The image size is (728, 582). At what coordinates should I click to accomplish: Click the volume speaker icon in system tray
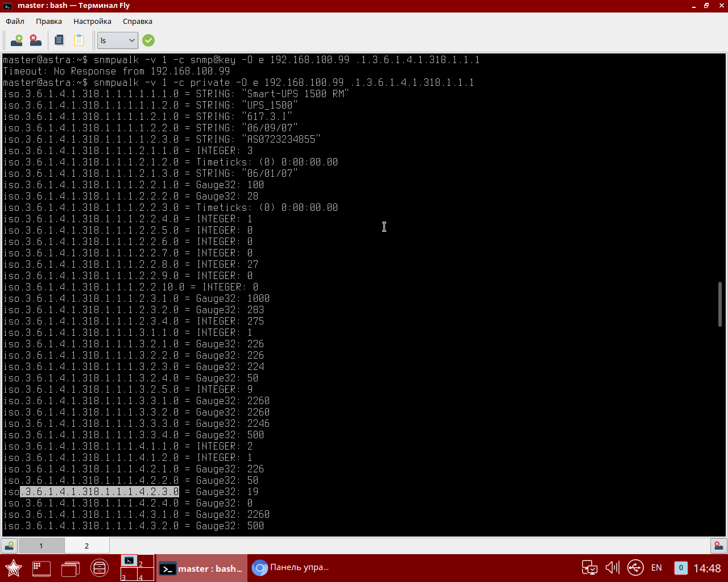point(612,567)
